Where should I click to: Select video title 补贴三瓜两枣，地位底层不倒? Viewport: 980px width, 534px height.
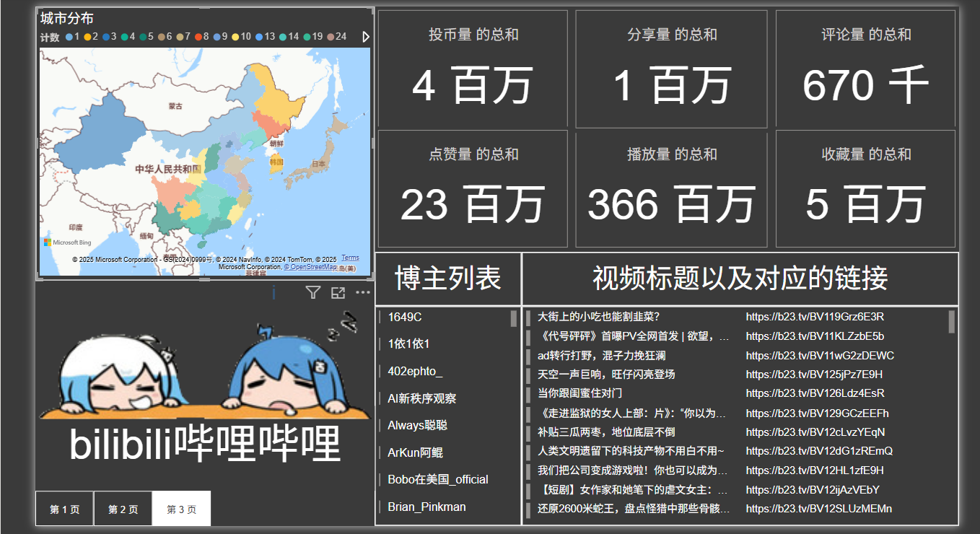click(x=606, y=432)
